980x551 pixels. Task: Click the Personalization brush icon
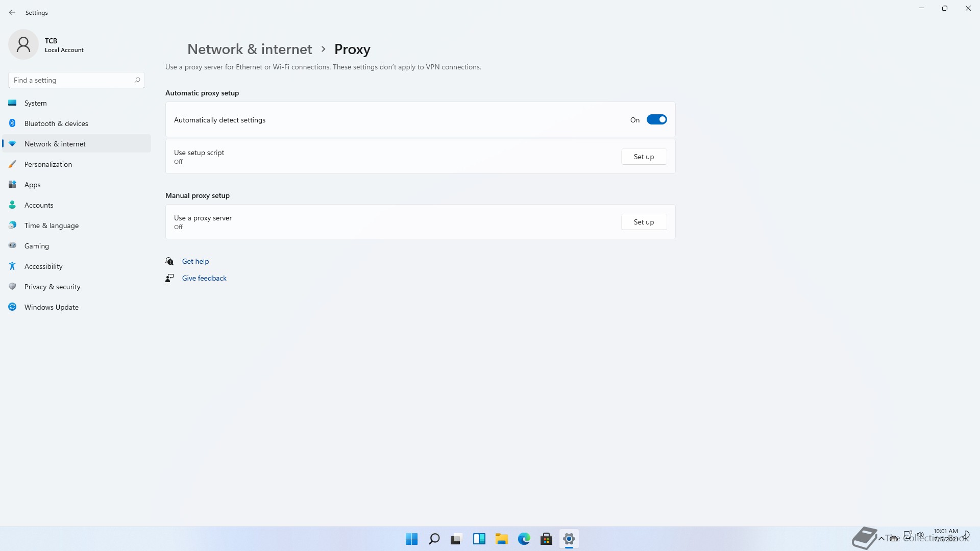click(12, 164)
